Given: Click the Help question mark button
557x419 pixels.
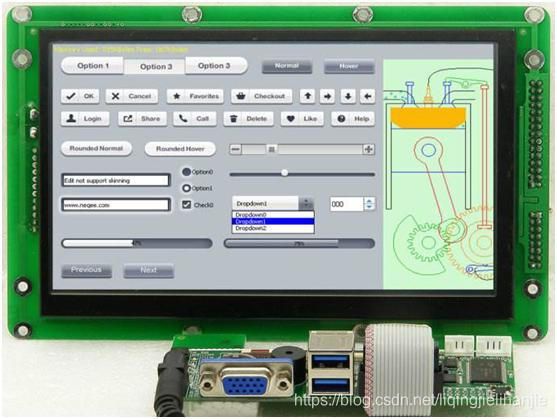Looking at the screenshot, I should pos(353,119).
